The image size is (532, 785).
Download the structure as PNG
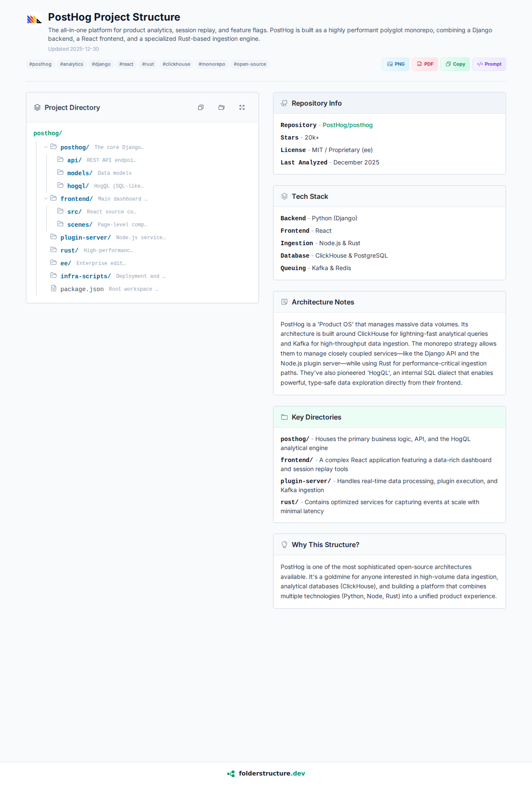396,64
